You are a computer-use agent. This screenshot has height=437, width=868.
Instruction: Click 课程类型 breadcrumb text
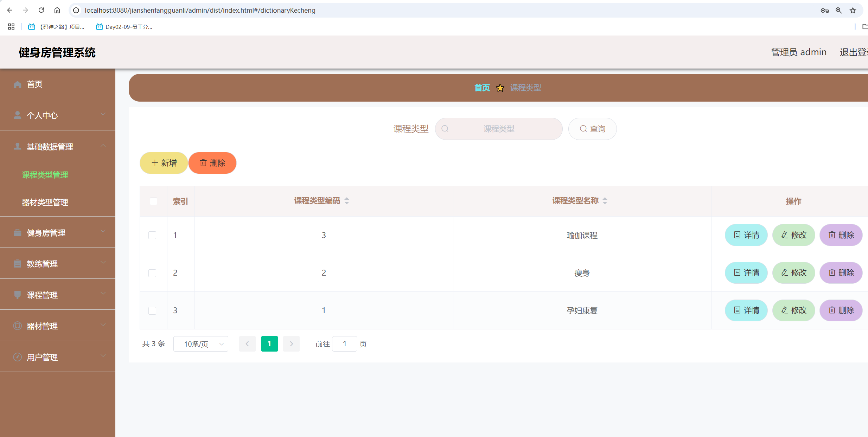(x=526, y=88)
